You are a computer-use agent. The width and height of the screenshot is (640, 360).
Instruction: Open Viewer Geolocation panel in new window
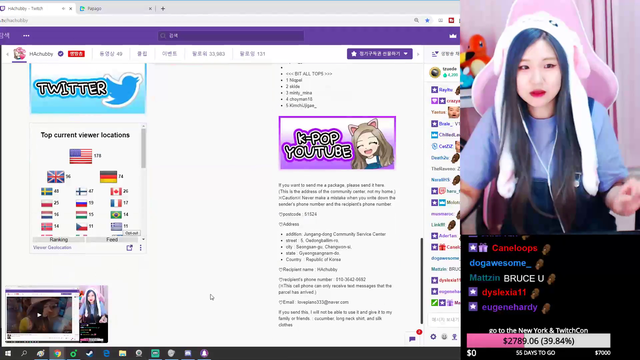pos(129,248)
